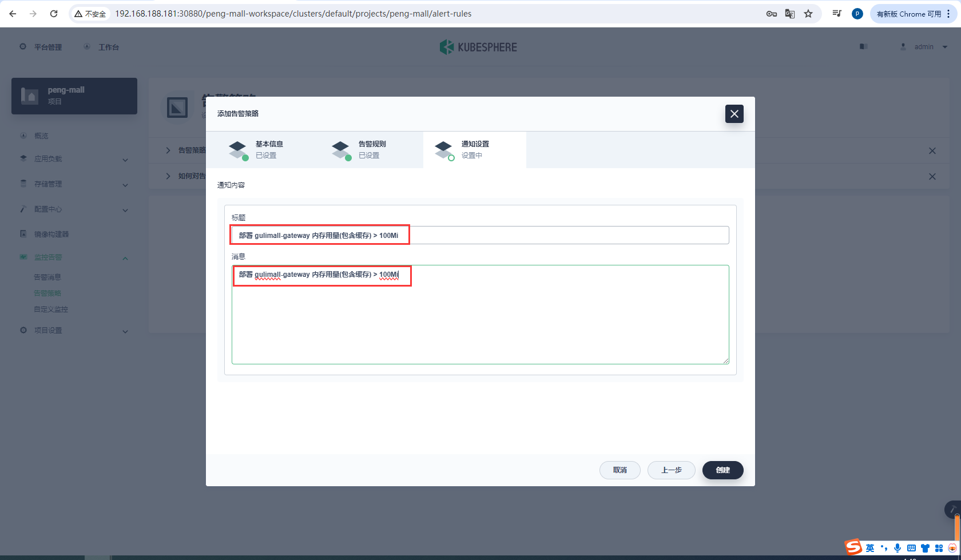
Task: Click the address bar URL
Action: point(293,14)
